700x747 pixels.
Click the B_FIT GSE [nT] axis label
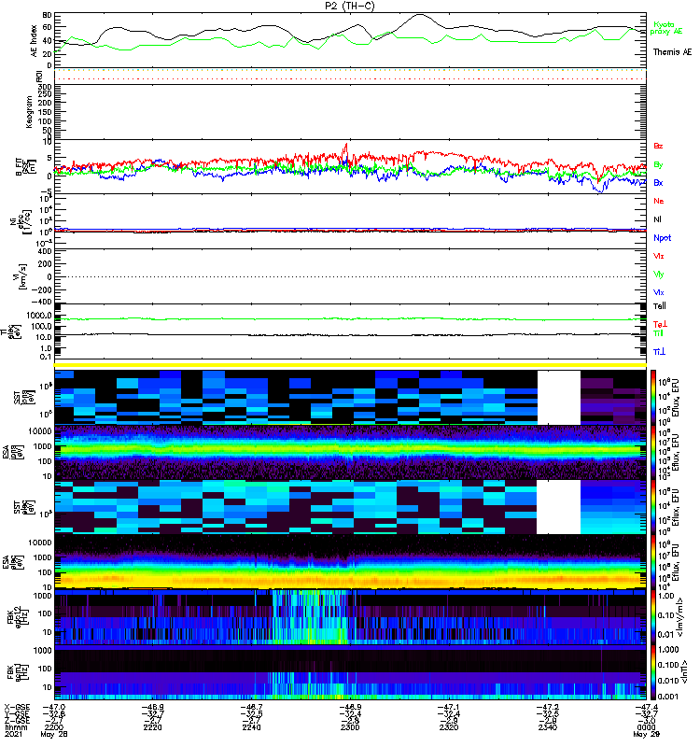click(x=26, y=167)
